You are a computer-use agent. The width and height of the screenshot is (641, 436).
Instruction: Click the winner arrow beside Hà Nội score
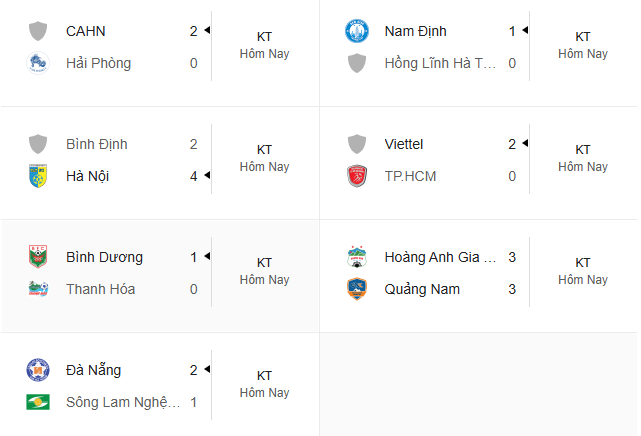click(x=207, y=175)
